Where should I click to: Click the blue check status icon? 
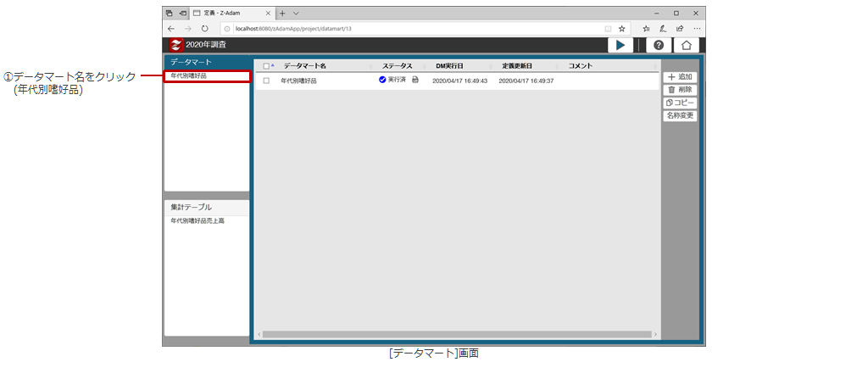click(382, 80)
